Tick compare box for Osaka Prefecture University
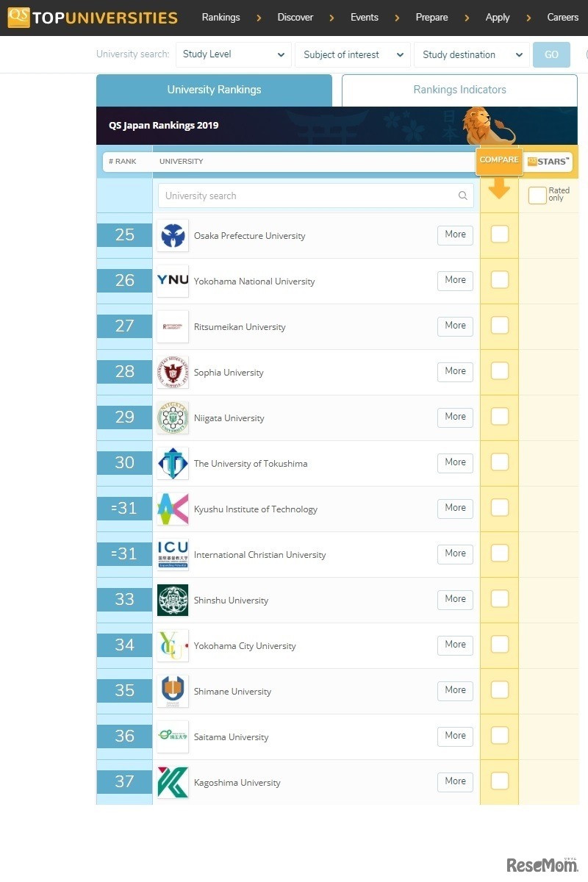588x882 pixels. click(x=500, y=234)
